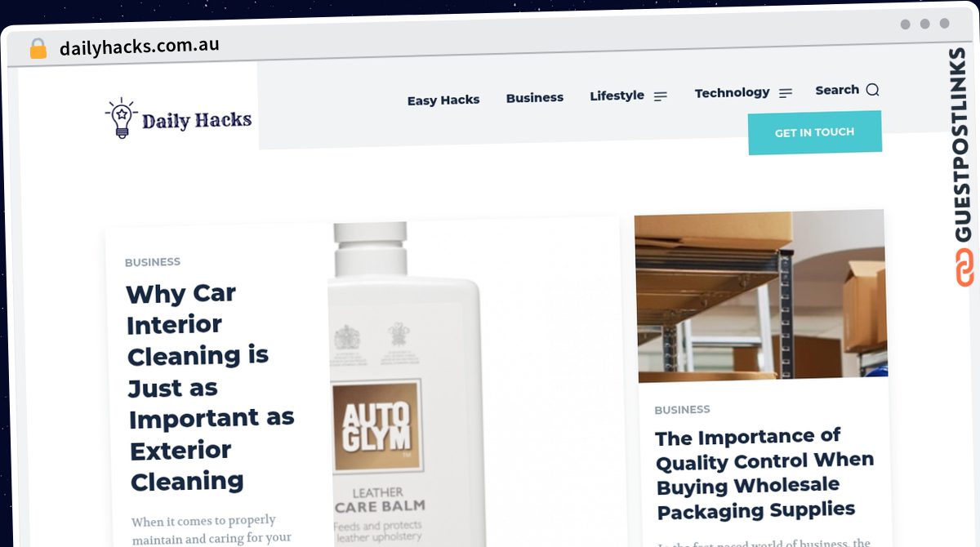The width and height of the screenshot is (980, 547).
Task: Click the warehouse cardboard boxes thumbnail
Action: point(760,296)
